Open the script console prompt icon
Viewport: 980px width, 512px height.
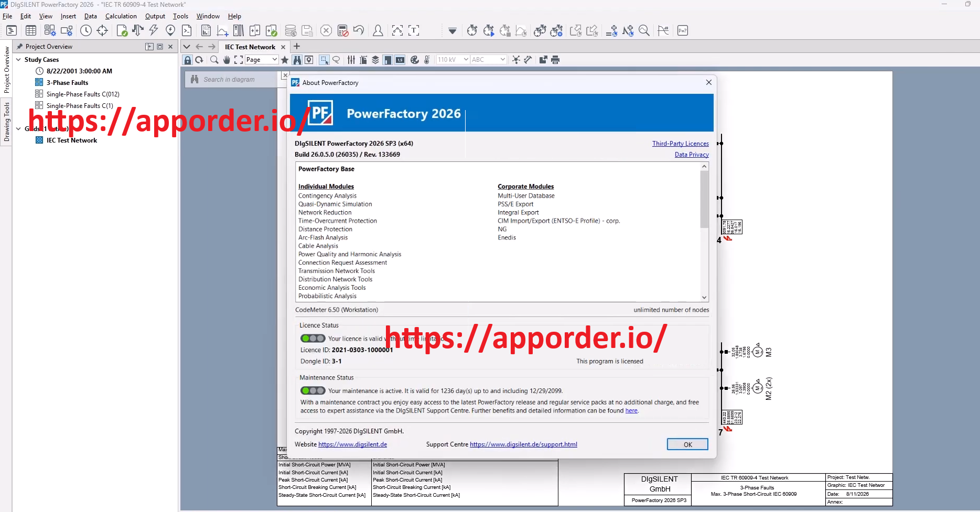pos(187,30)
